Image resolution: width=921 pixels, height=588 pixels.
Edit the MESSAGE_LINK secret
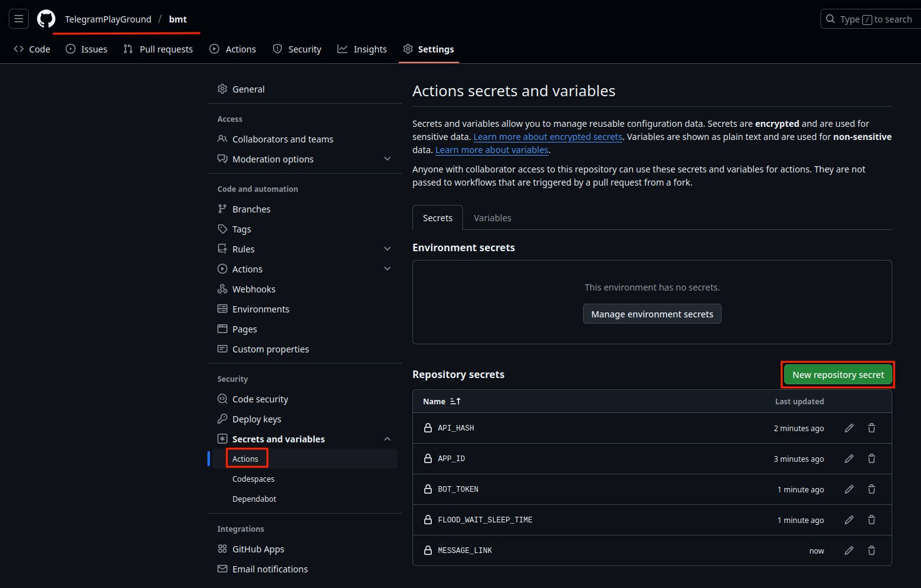tap(849, 551)
